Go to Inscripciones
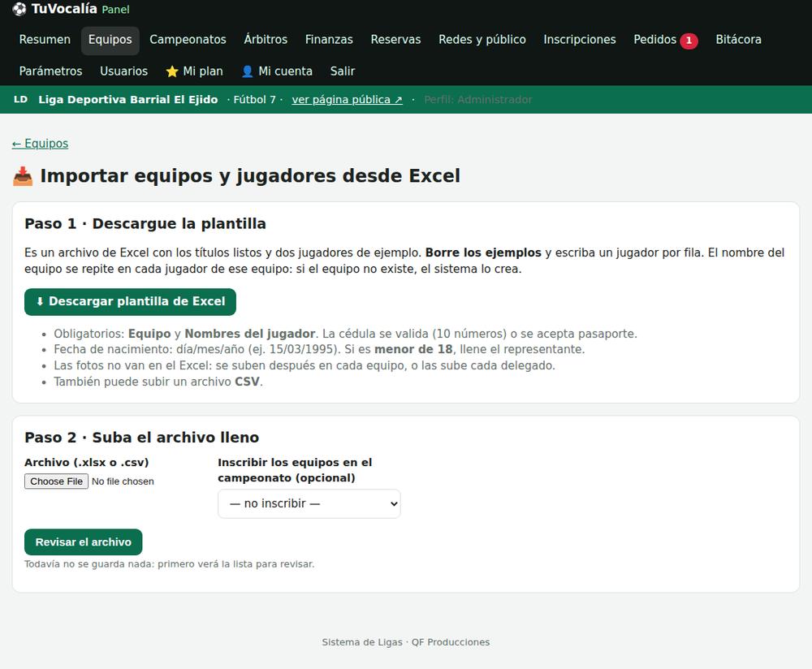This screenshot has height=669, width=812. [580, 40]
